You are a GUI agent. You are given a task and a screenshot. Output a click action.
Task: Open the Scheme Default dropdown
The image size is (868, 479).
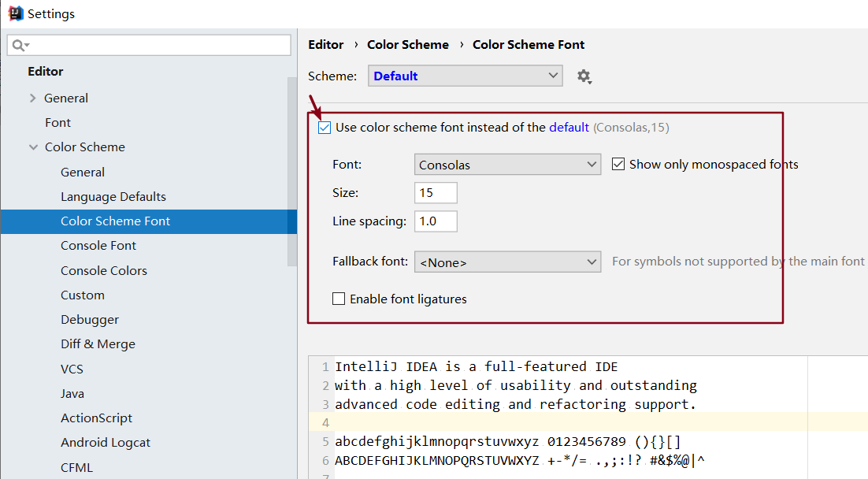point(465,76)
